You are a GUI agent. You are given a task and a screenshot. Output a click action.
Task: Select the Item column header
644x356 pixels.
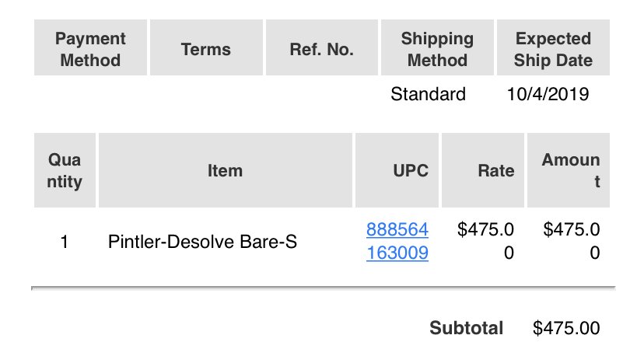pos(226,170)
